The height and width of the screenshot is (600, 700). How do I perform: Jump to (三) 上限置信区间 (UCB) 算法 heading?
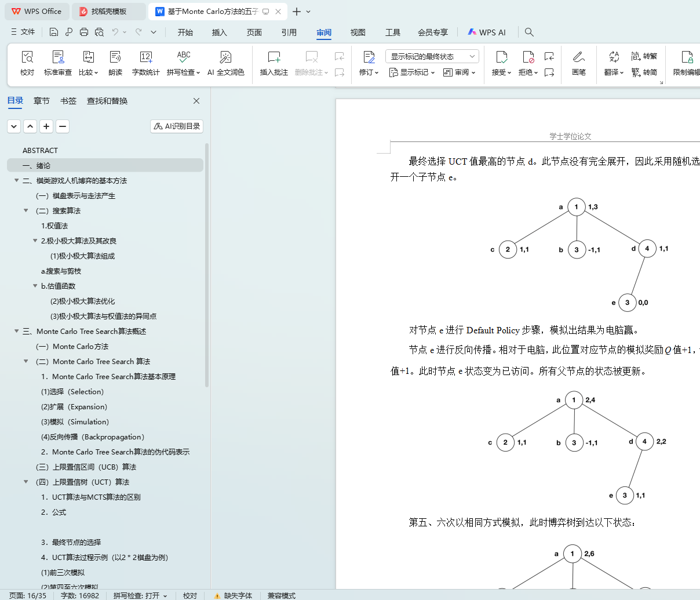(x=86, y=467)
